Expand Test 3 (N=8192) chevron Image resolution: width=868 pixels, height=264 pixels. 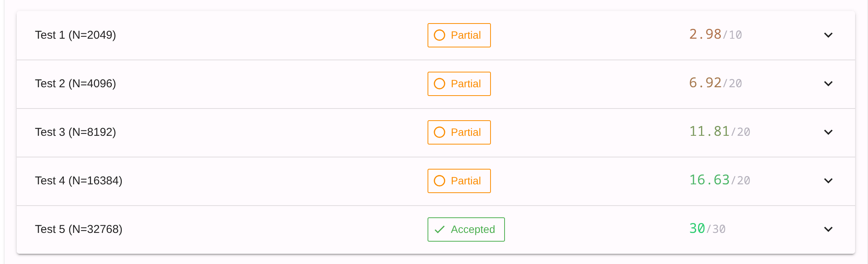[x=828, y=132]
